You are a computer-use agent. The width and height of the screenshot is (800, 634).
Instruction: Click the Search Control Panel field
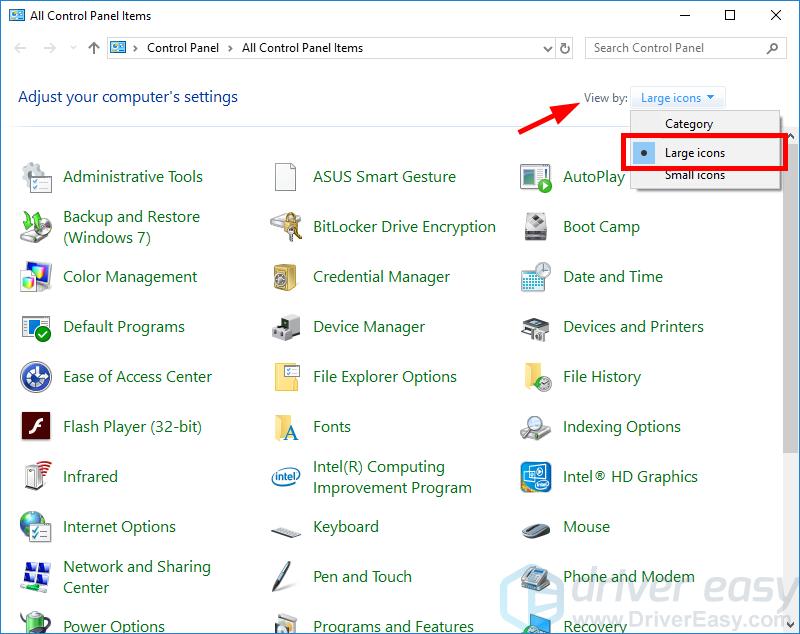pos(677,48)
